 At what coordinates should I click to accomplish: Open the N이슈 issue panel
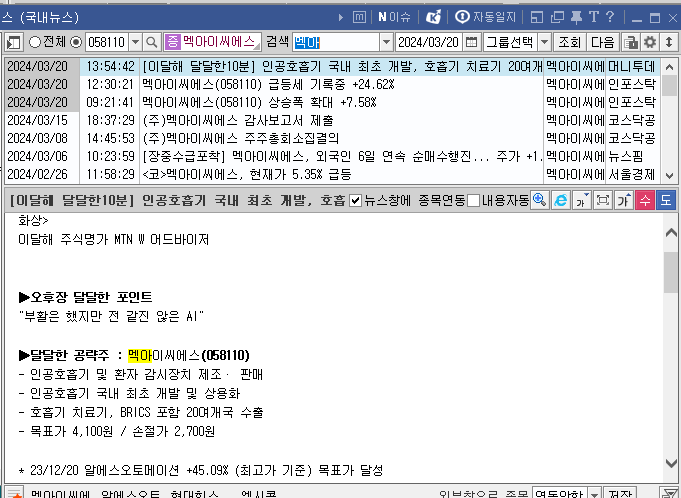[x=394, y=17]
